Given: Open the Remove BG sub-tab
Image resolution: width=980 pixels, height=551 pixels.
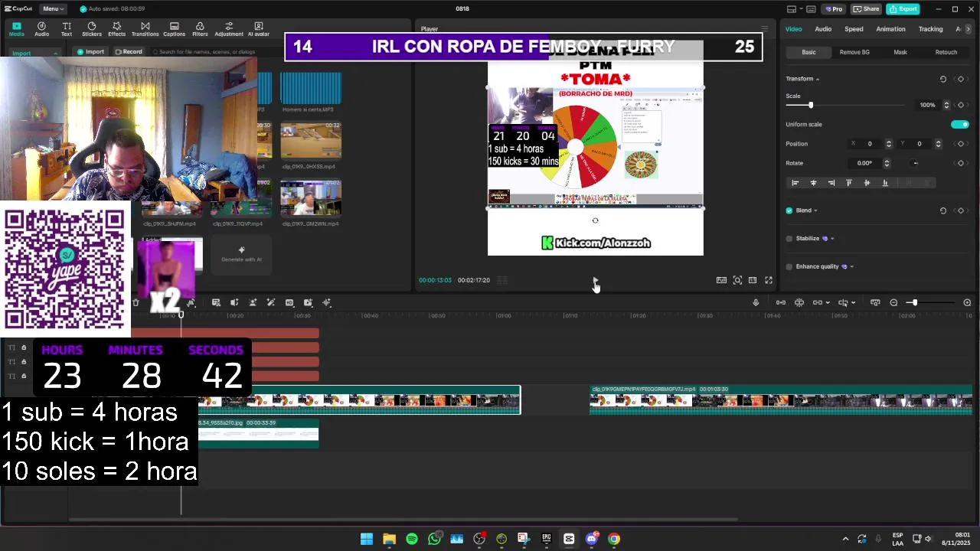Looking at the screenshot, I should tap(854, 52).
